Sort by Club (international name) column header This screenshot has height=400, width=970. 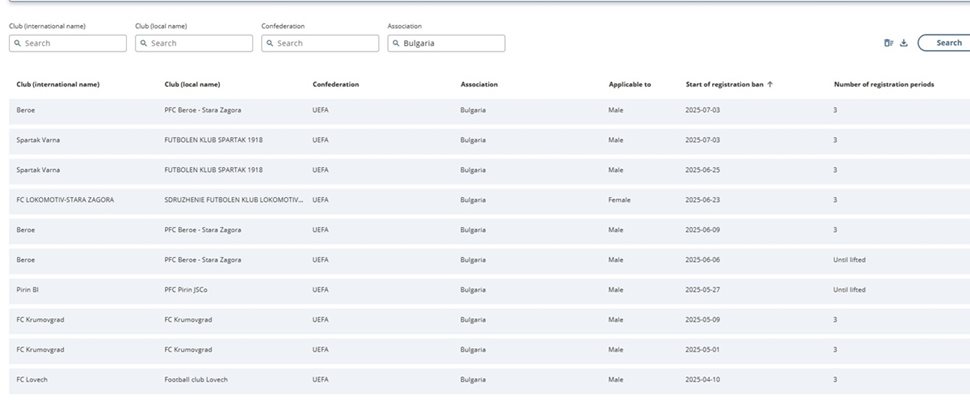58,85
